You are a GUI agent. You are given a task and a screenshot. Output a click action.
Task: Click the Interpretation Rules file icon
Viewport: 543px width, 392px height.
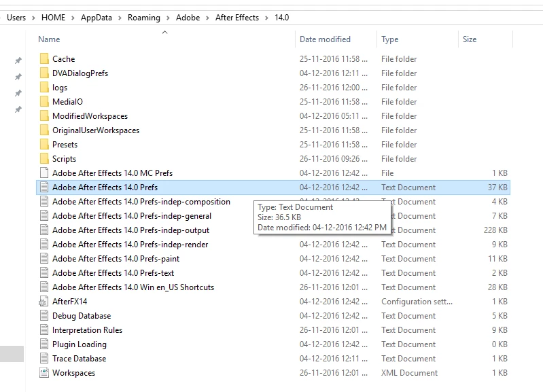point(44,330)
